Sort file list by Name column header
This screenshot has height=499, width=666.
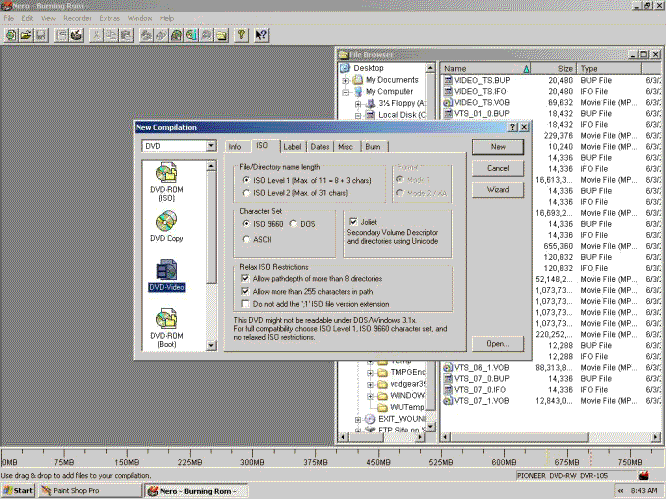pyautogui.click(x=485, y=68)
